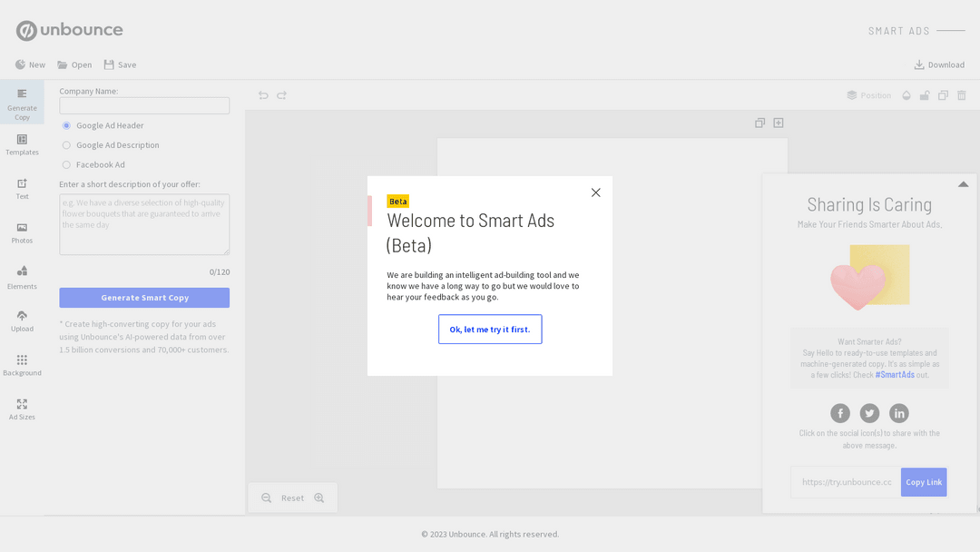Click the share URL field

pos(846,482)
